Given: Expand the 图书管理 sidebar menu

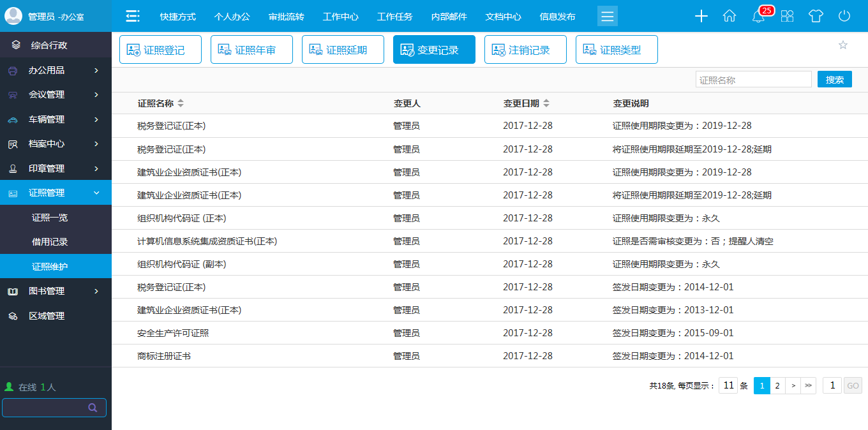Looking at the screenshot, I should coord(56,290).
